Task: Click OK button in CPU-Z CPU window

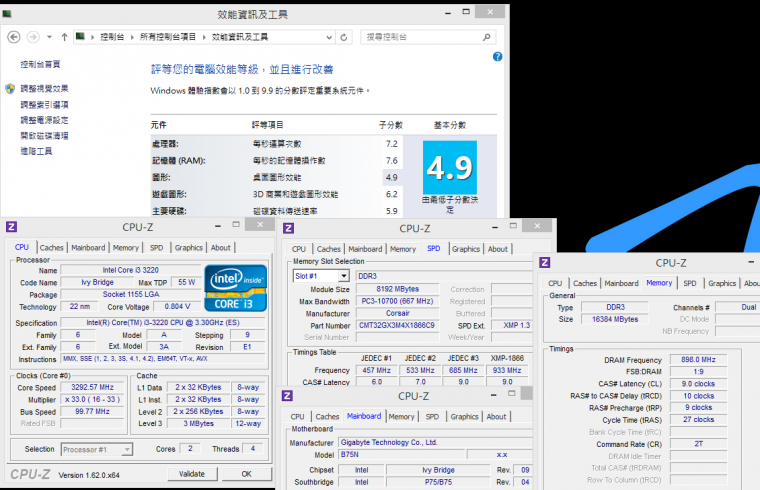Action: (246, 474)
